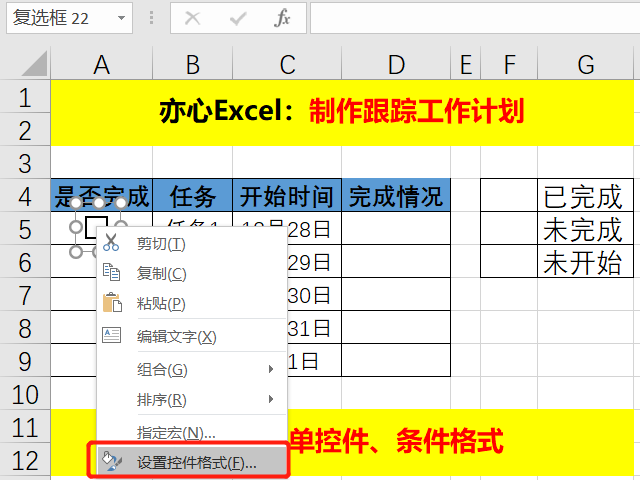640x480 pixels.
Task: Click the 未开始 cell in column G
Action: [x=586, y=262]
